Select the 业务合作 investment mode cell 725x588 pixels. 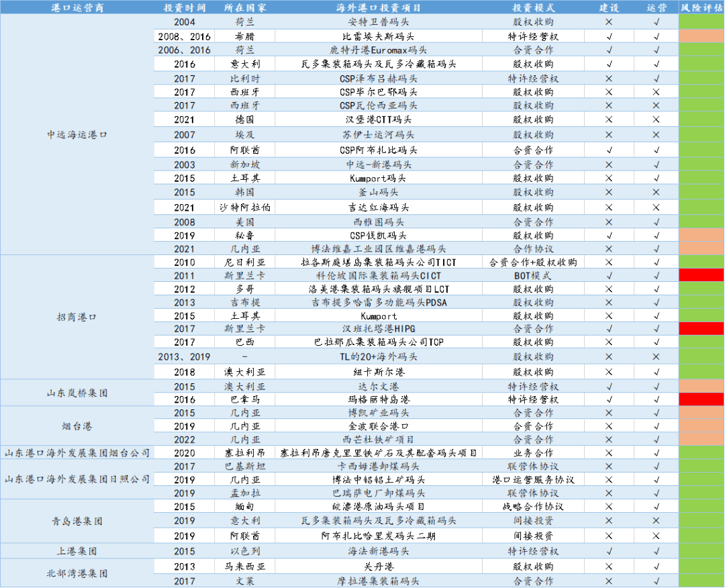534,453
